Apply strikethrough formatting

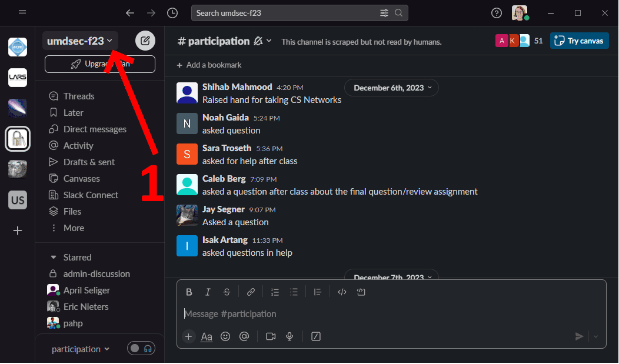coord(227,292)
